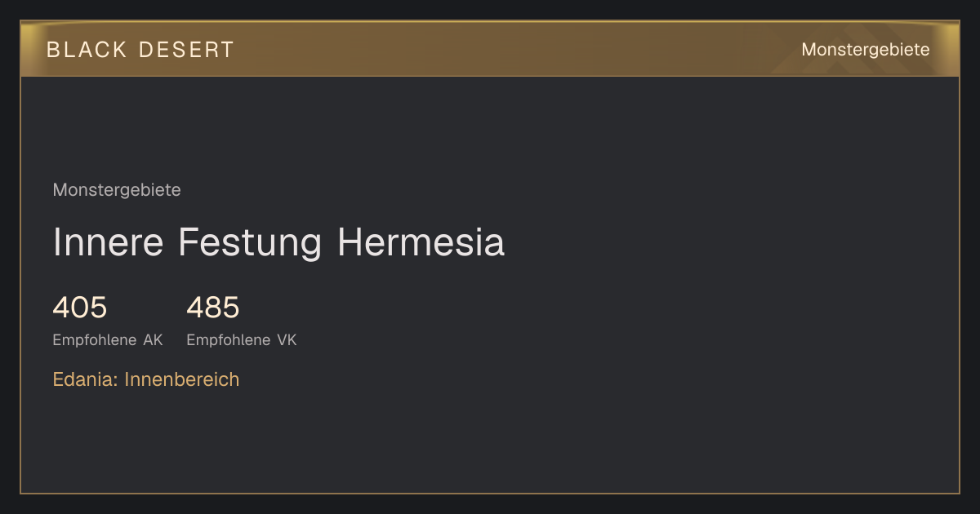980x514 pixels.
Task: Click the word DESERT in the logo
Action: coord(186,50)
